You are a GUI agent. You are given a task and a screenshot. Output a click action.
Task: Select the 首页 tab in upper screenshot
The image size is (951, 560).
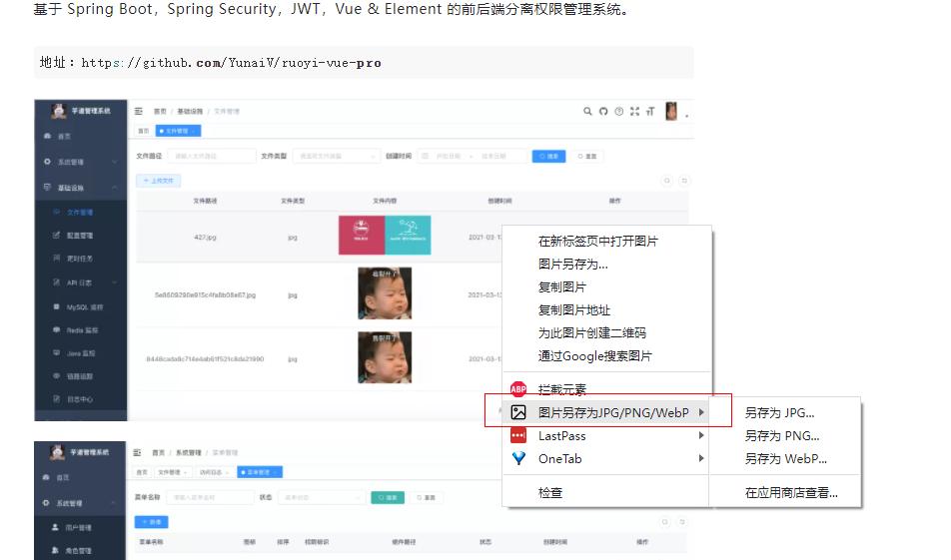(x=144, y=131)
